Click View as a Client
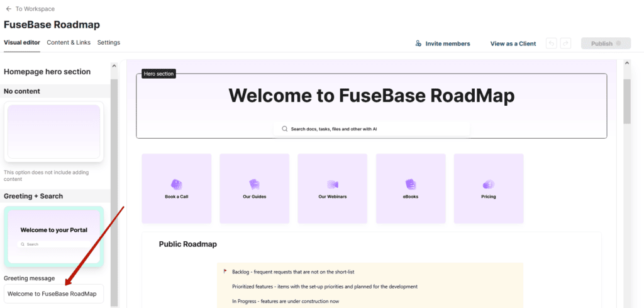This screenshot has width=644, height=308. [x=513, y=43]
